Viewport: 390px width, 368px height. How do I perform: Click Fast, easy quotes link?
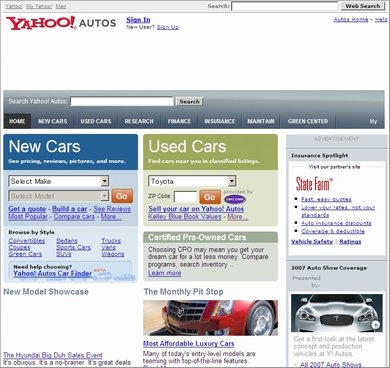[x=326, y=199]
